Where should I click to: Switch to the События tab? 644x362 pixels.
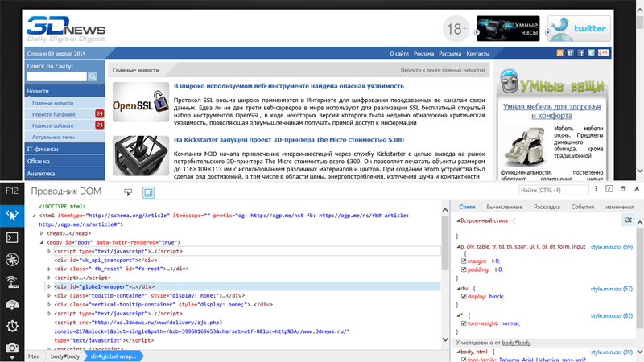(582, 207)
